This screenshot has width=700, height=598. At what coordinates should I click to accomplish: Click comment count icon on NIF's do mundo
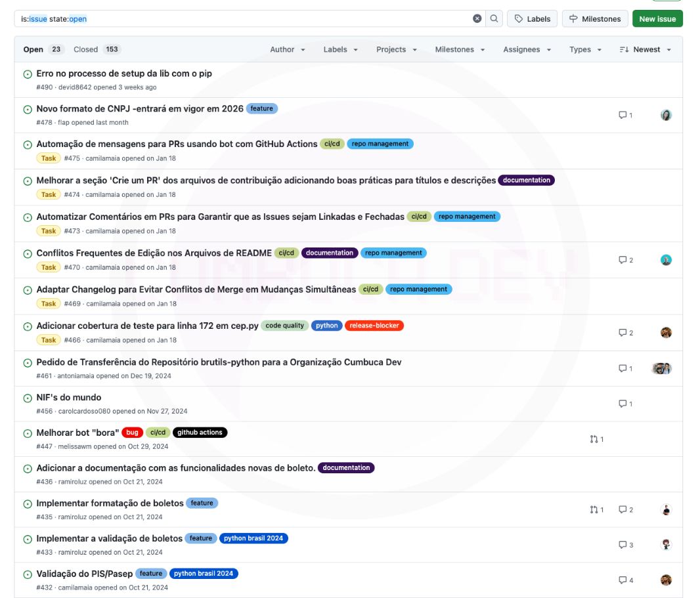click(623, 404)
